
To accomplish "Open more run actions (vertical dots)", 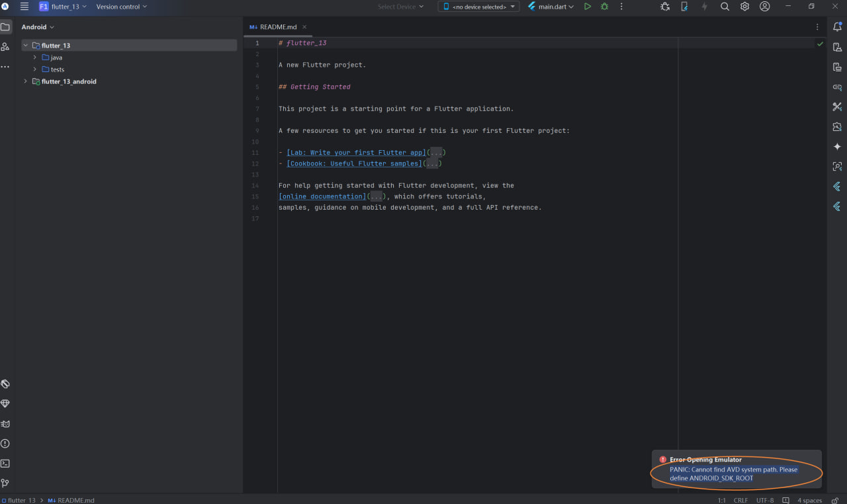I will 623,7.
